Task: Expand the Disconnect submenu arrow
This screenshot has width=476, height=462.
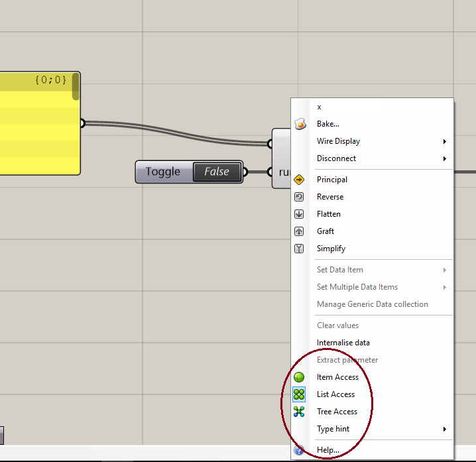Action: (445, 159)
